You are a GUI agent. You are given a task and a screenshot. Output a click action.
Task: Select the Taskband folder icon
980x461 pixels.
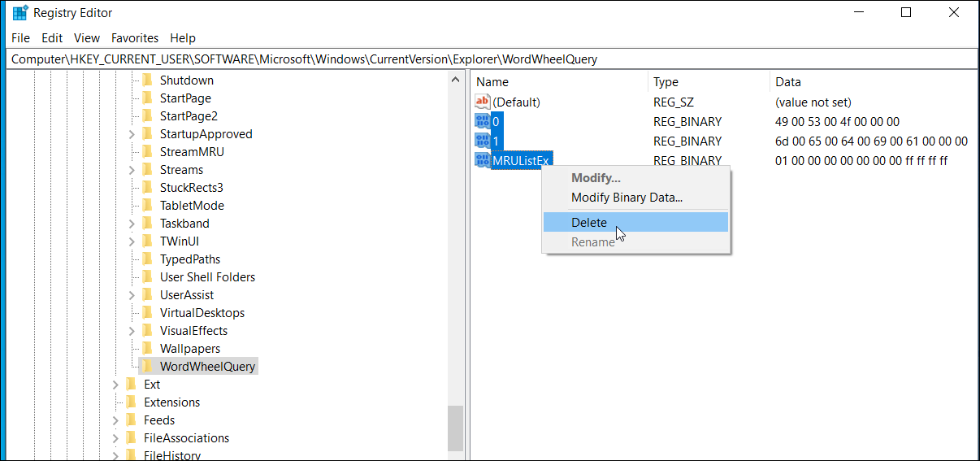click(147, 223)
